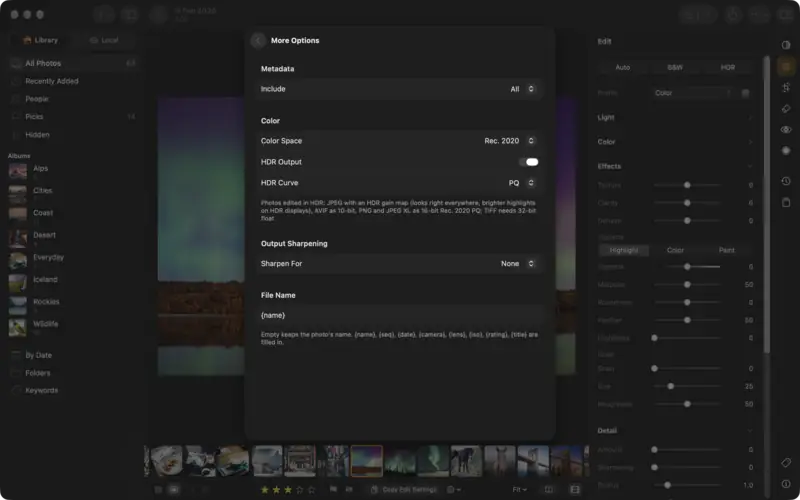The width and height of the screenshot is (800, 500).
Task: Open Recently Added collection
Action: click(73, 81)
